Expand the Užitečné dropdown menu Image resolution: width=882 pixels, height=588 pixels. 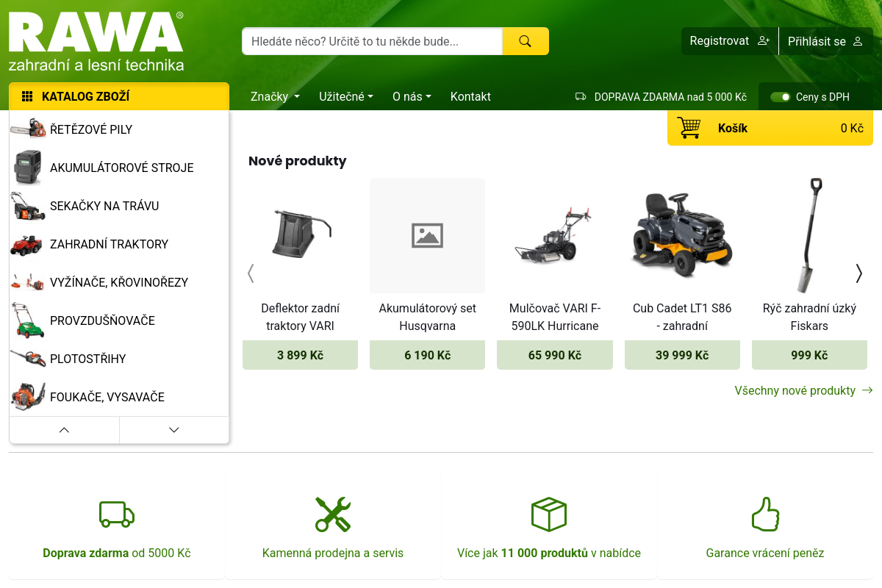click(x=346, y=96)
